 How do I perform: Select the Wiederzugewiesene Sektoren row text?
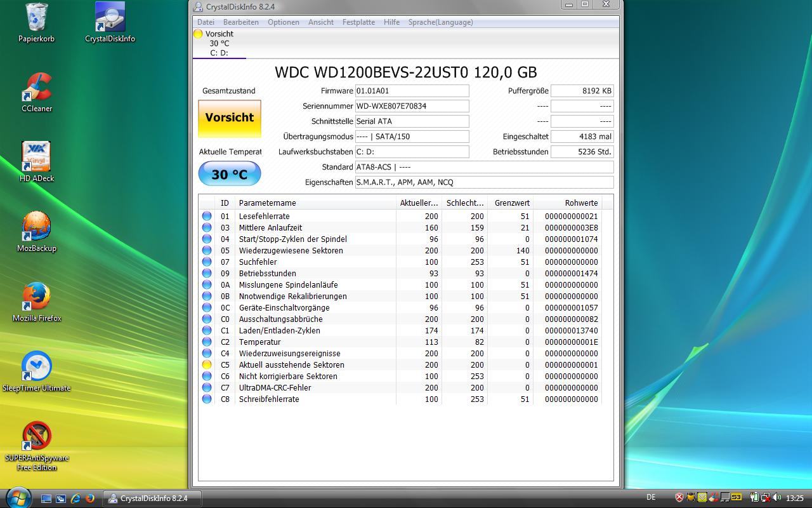[x=291, y=251]
